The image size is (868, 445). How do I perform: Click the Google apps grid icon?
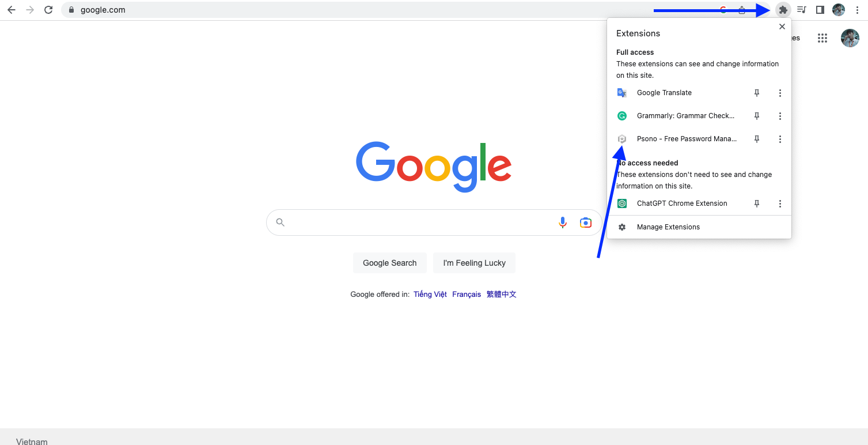point(822,38)
